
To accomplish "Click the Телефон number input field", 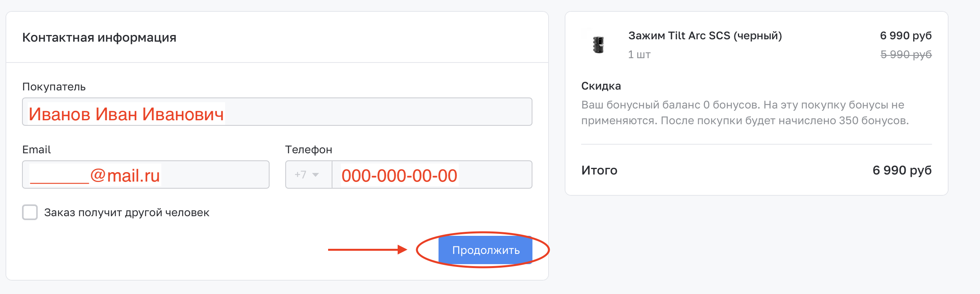I will click(x=432, y=175).
